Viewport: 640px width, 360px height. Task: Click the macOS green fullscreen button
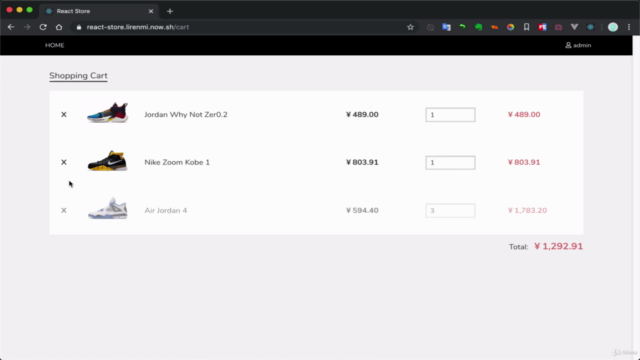[29, 9]
